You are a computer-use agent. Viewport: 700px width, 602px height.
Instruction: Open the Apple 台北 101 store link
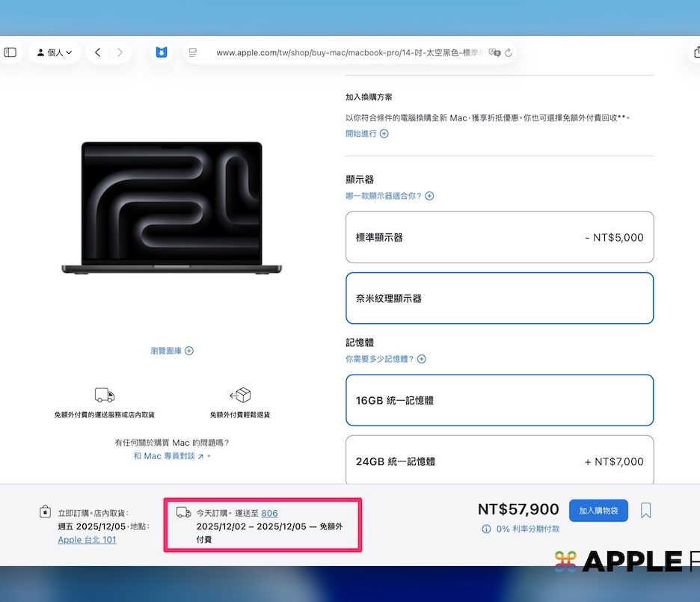coord(87,539)
